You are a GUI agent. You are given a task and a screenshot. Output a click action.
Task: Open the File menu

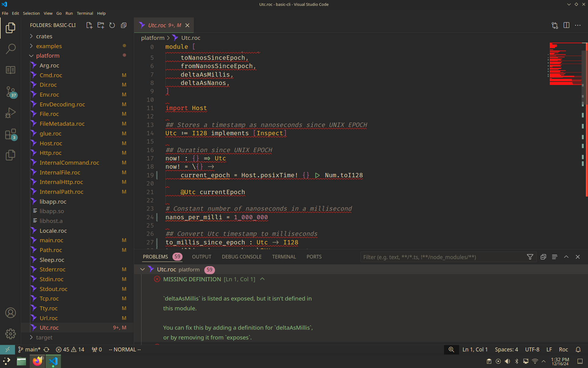[x=5, y=13]
